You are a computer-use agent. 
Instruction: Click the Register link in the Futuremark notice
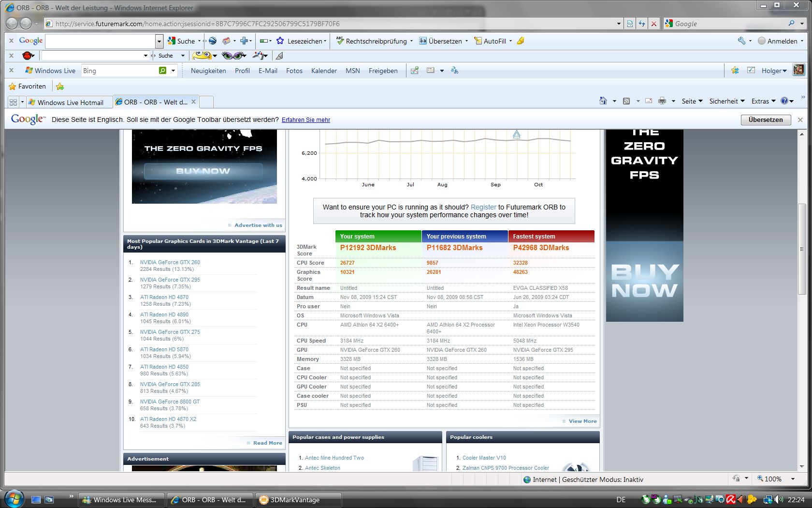click(x=483, y=207)
